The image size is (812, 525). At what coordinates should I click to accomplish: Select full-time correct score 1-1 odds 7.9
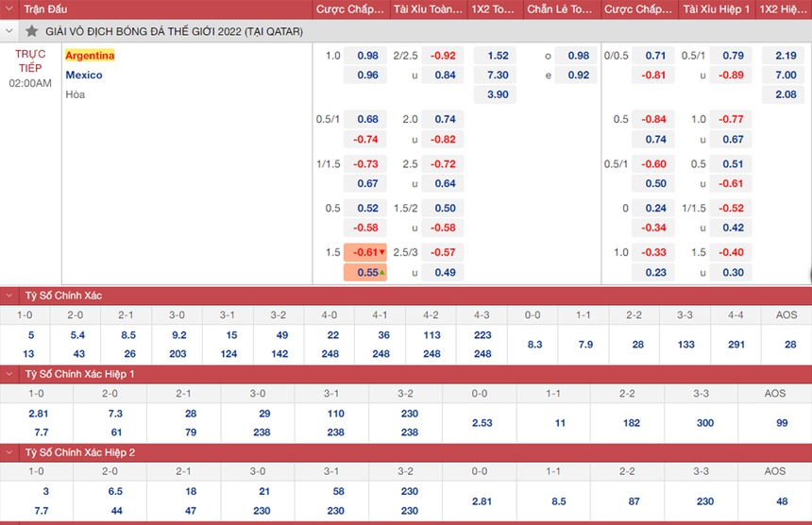(x=585, y=345)
